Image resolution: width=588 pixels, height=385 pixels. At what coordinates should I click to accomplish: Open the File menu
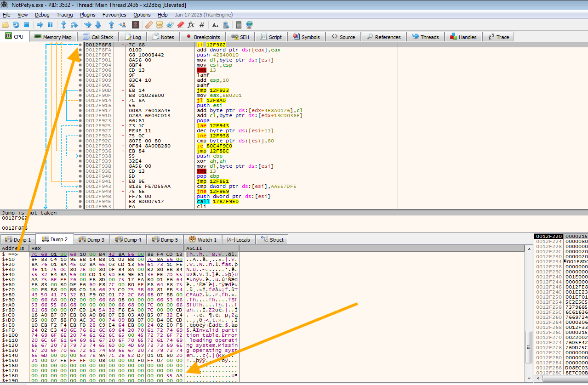6,15
